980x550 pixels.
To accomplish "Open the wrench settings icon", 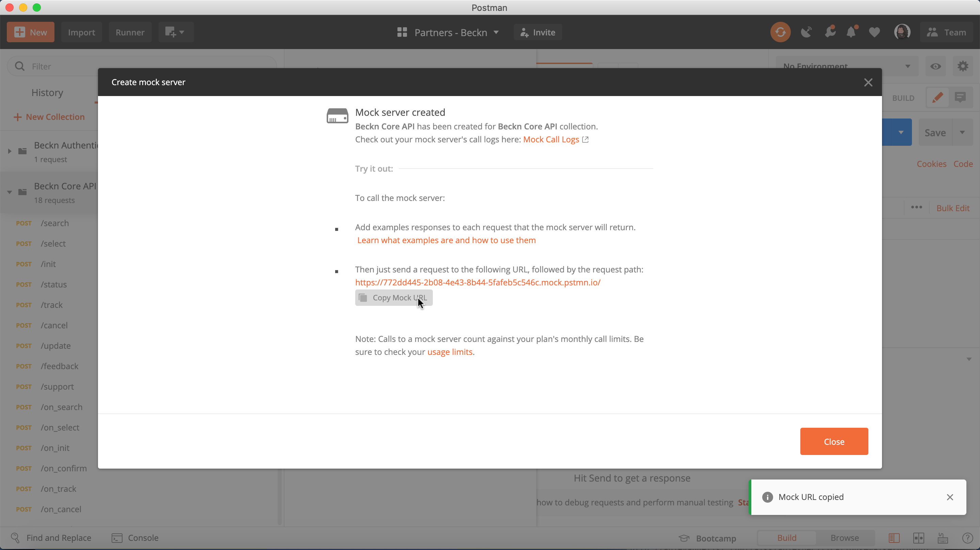I will (x=830, y=32).
